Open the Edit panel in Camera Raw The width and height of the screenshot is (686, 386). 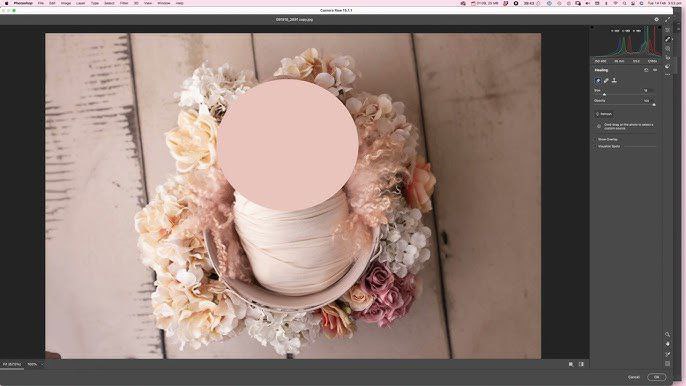tap(668, 30)
